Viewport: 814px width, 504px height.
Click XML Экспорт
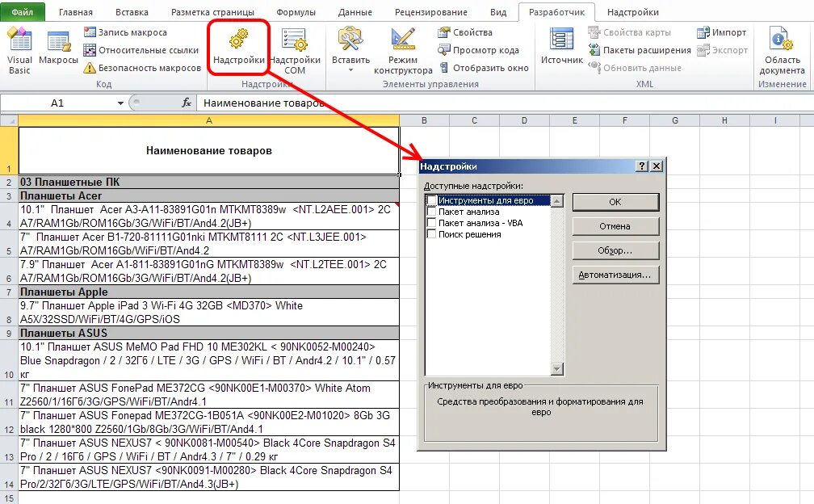[x=723, y=50]
